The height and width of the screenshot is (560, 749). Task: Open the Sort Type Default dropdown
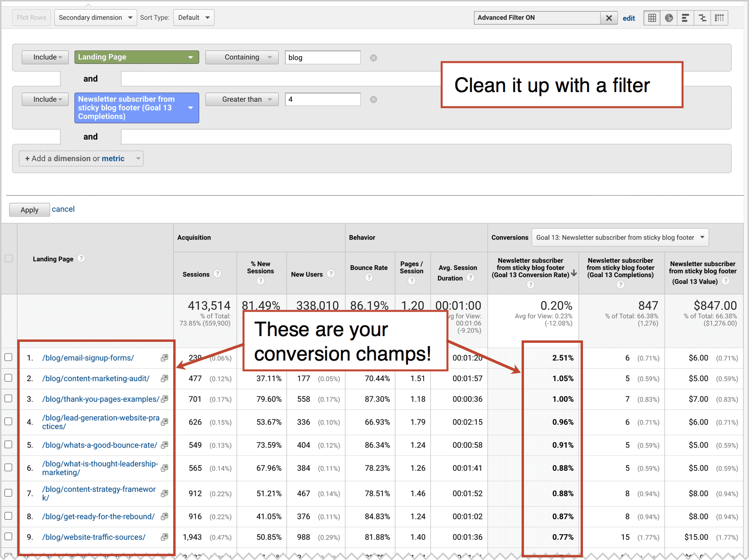point(194,18)
